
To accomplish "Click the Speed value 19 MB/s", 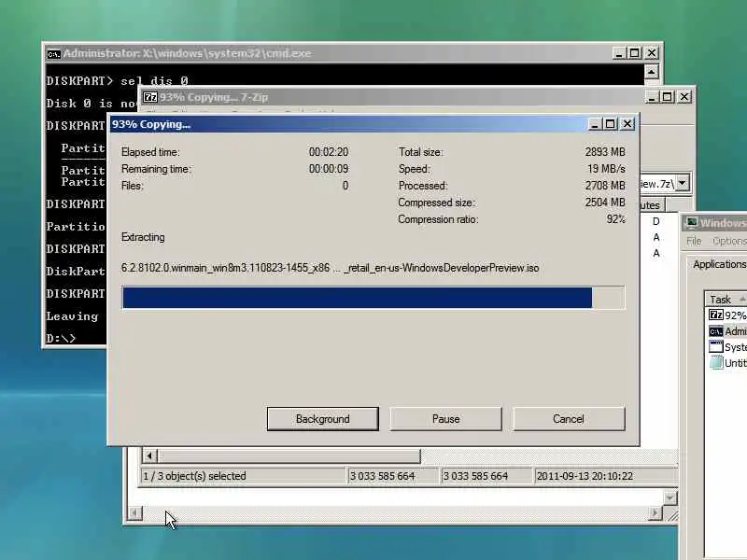I will (606, 169).
